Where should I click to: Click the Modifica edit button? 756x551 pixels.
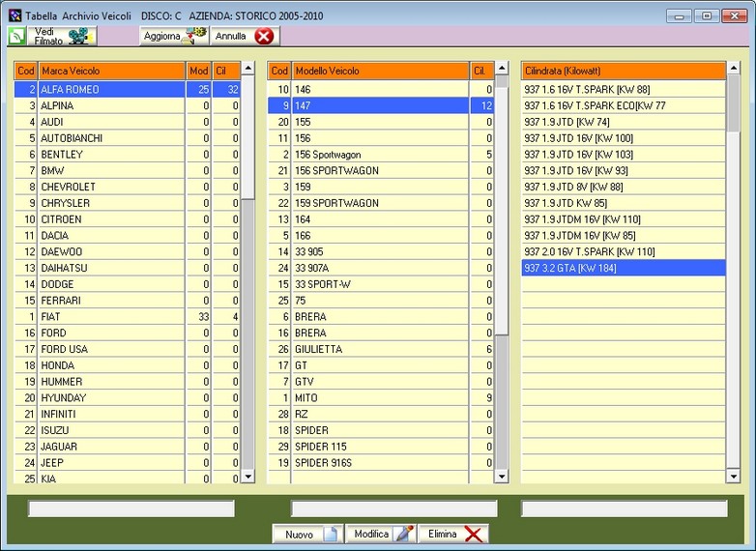(380, 535)
